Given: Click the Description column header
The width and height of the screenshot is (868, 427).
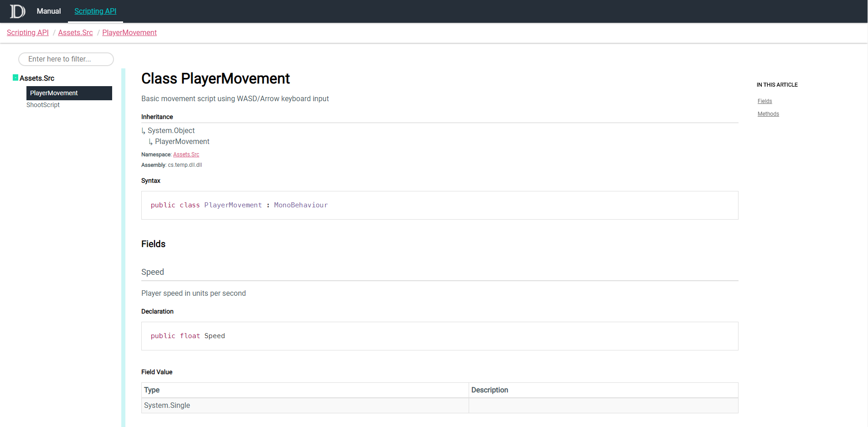Looking at the screenshot, I should (604, 390).
